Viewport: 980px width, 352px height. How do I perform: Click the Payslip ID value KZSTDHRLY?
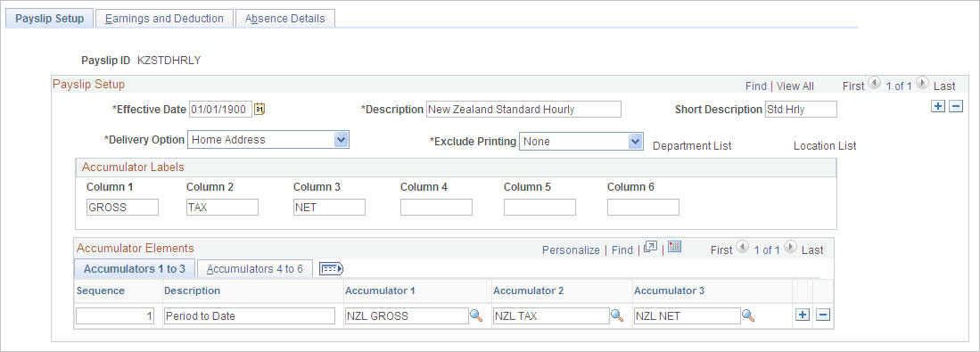point(169,61)
